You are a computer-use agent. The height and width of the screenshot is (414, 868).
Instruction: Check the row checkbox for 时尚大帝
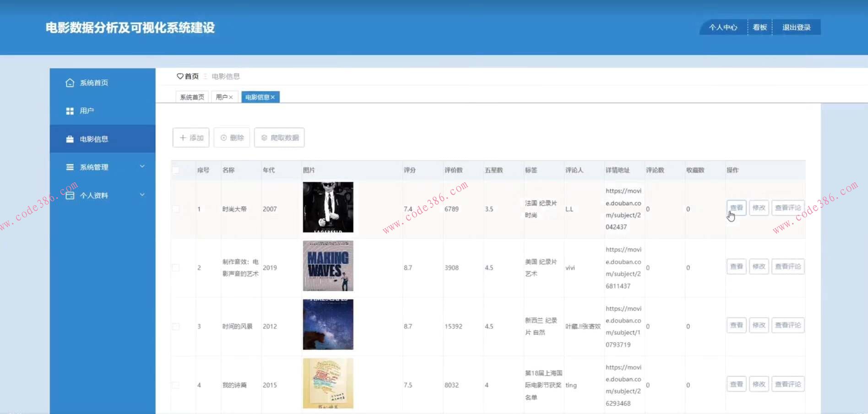(x=175, y=208)
